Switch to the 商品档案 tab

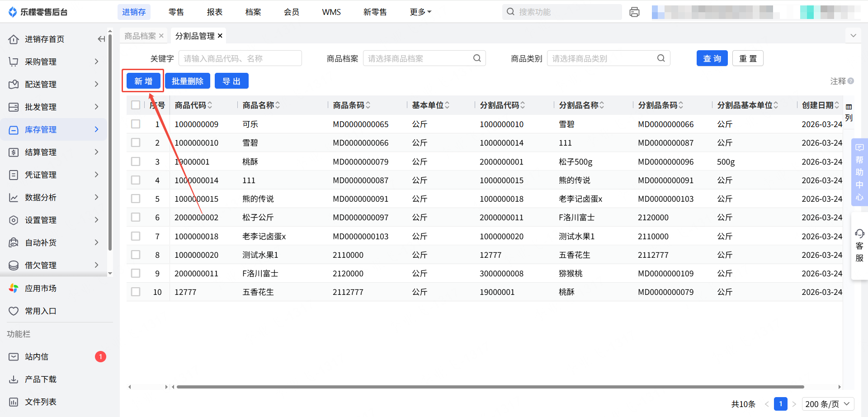click(x=140, y=36)
